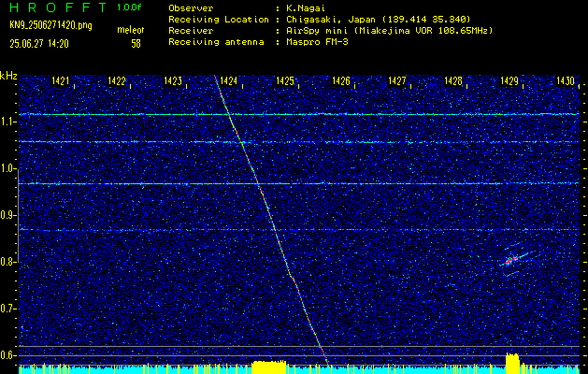Click the 0.7 kHz frequency label

point(7,309)
